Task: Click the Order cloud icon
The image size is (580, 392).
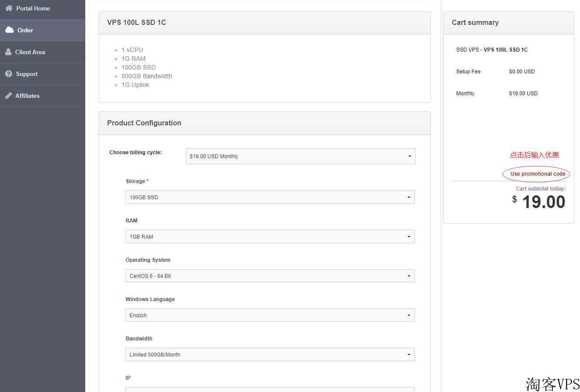Action: coord(10,30)
